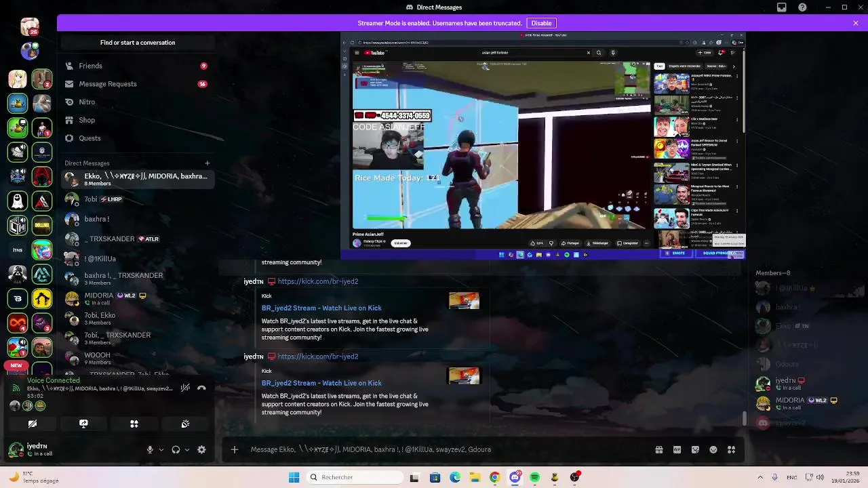Disconnect from the voice call
This screenshot has width=868, height=488.
[201, 388]
